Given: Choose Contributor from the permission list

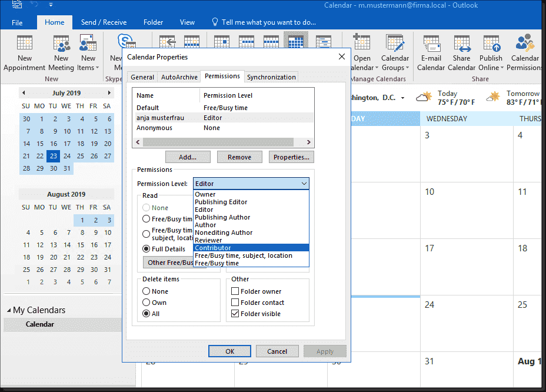Looking at the screenshot, I should (x=251, y=248).
